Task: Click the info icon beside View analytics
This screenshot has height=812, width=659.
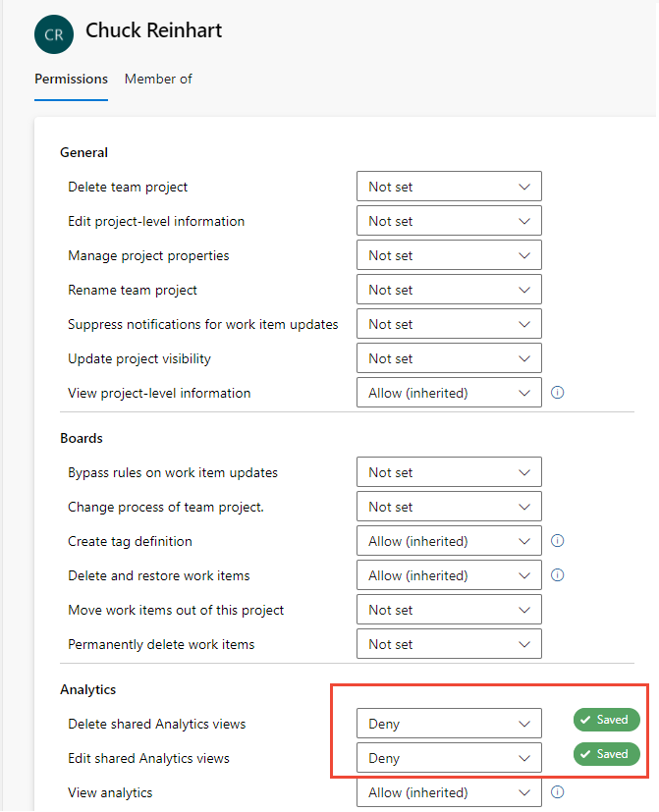Action: pos(557,792)
